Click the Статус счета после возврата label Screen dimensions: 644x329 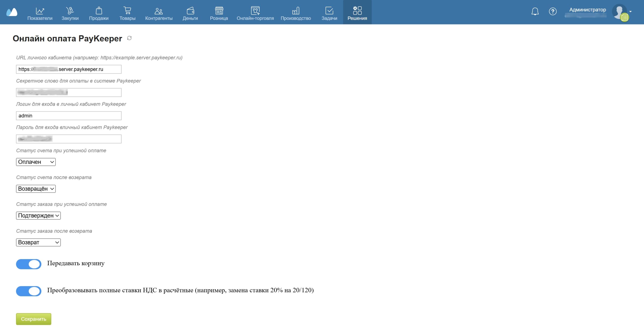click(x=54, y=177)
